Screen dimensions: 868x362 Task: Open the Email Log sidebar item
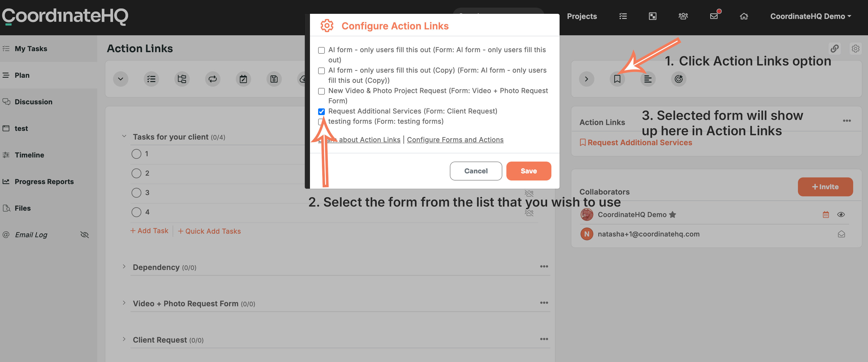31,235
